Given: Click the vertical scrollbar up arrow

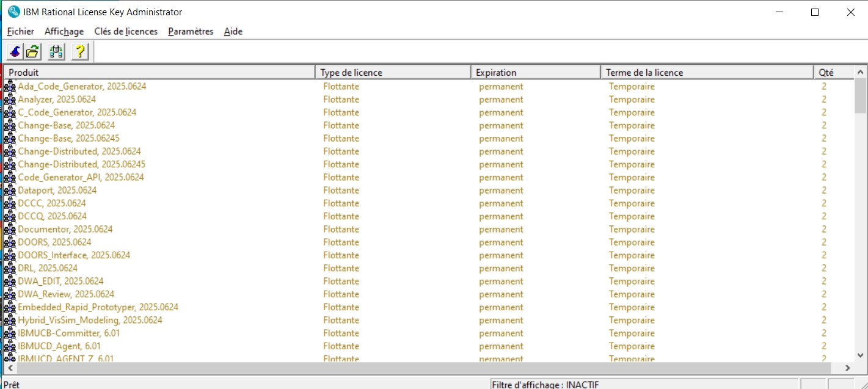Looking at the screenshot, I should point(860,71).
